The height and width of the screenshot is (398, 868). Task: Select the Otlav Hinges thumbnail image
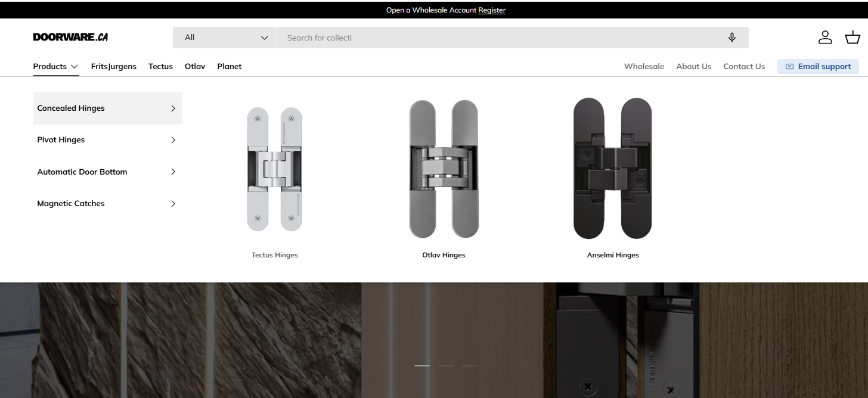(444, 169)
